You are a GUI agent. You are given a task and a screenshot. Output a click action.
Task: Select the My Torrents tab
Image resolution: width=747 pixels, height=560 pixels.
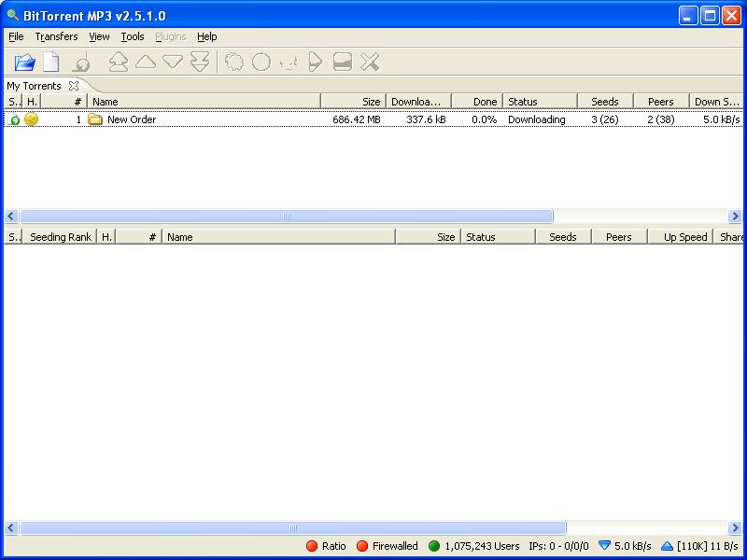[34, 86]
